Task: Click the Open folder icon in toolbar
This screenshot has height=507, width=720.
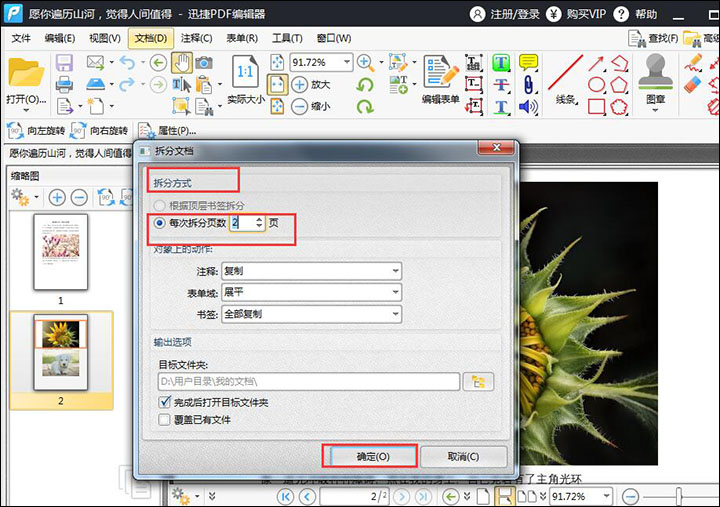Action: coord(25,75)
